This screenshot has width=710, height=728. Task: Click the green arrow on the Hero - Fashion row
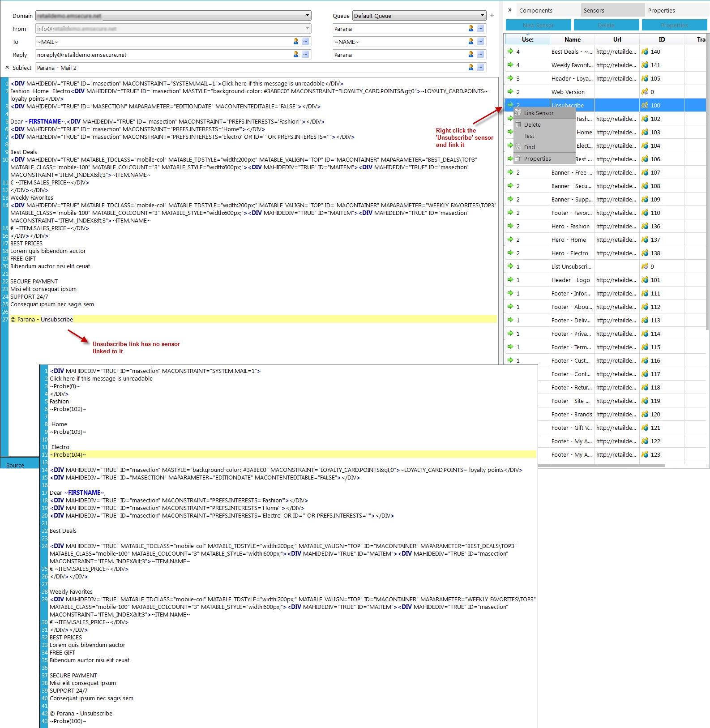(x=510, y=226)
